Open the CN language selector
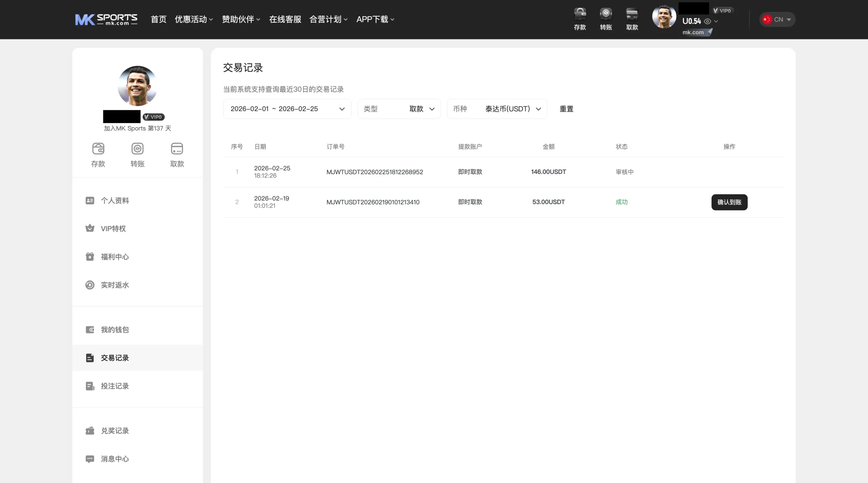Screen dimensions: 868x483 point(777,19)
